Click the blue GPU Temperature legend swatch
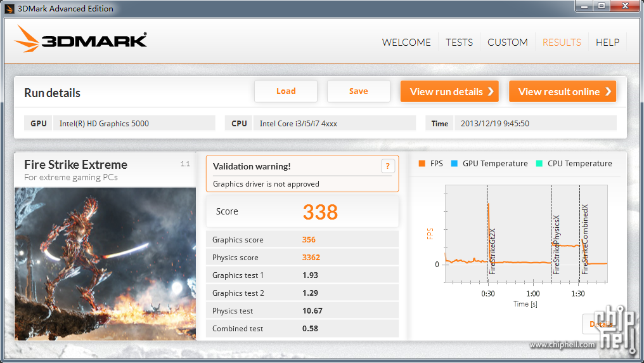This screenshot has width=644, height=363. click(454, 164)
